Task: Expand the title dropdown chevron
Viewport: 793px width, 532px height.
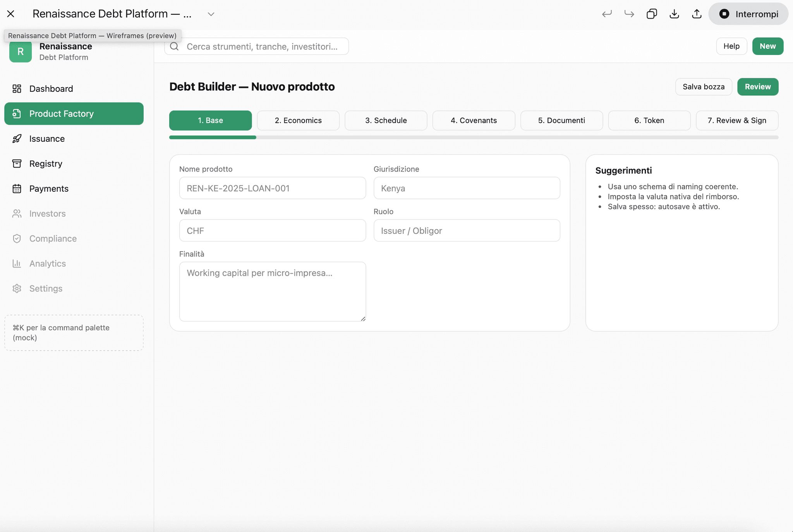Action: pyautogui.click(x=211, y=14)
